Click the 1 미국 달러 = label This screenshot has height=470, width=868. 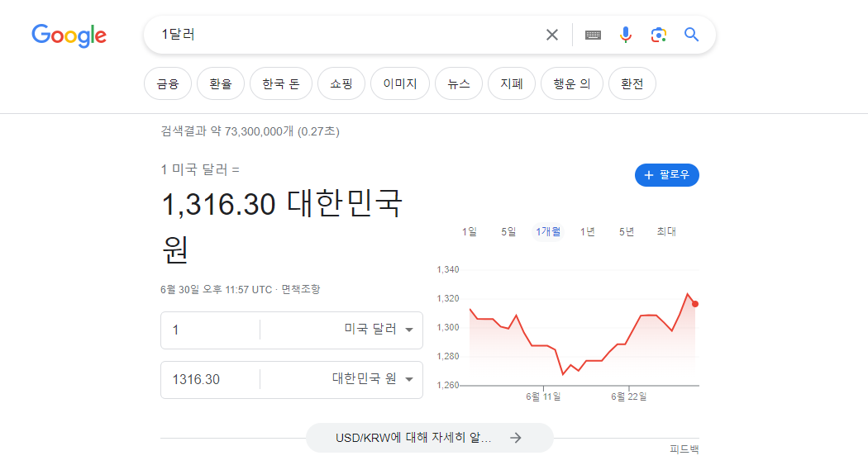(x=200, y=170)
